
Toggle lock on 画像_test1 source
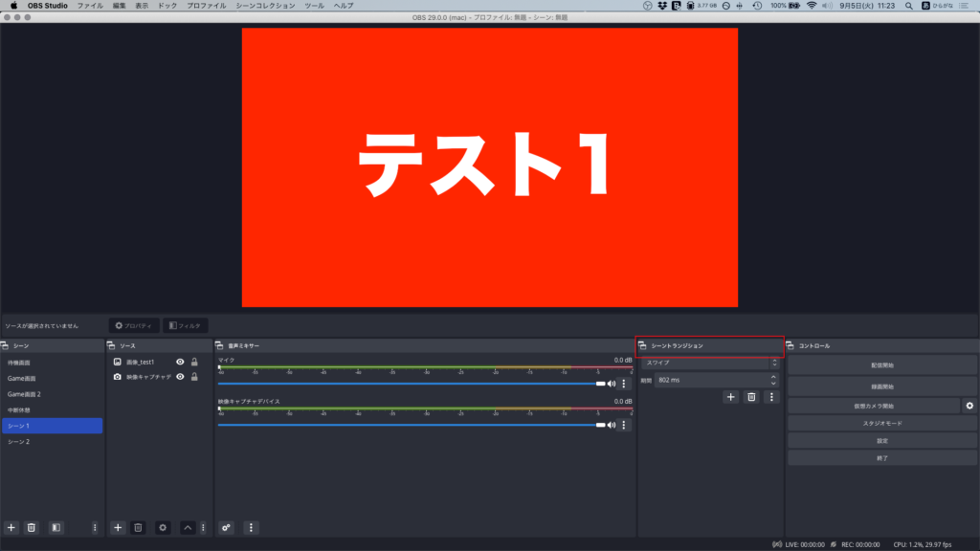click(194, 363)
